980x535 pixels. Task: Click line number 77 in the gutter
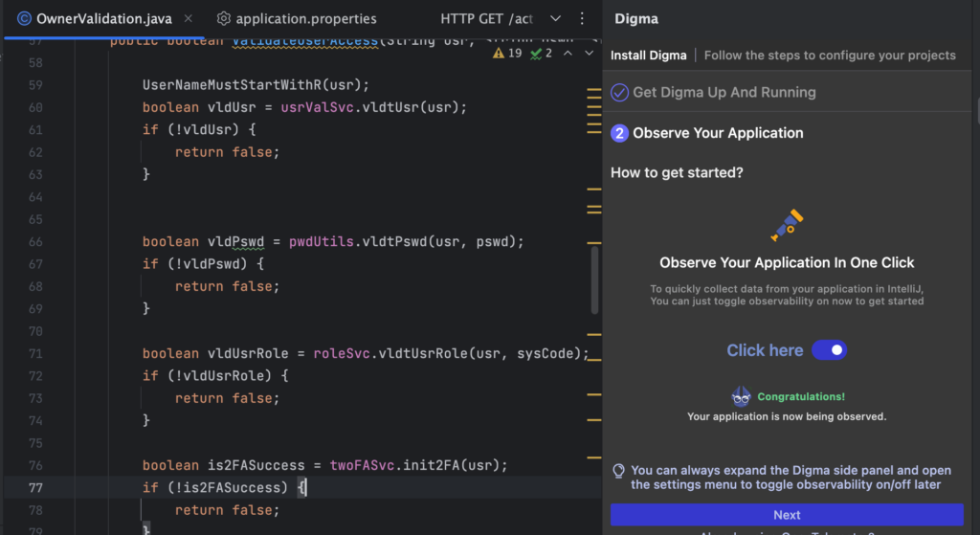tap(35, 487)
